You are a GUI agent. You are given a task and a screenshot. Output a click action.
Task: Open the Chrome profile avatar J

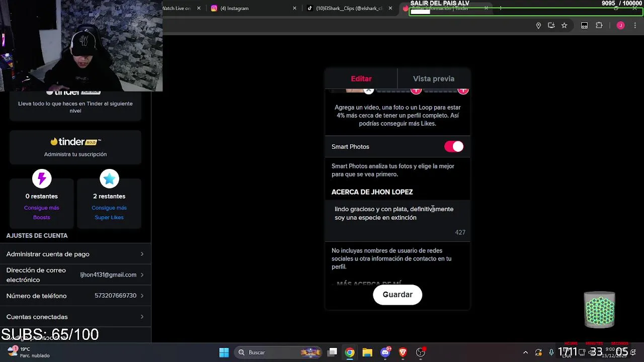(620, 26)
